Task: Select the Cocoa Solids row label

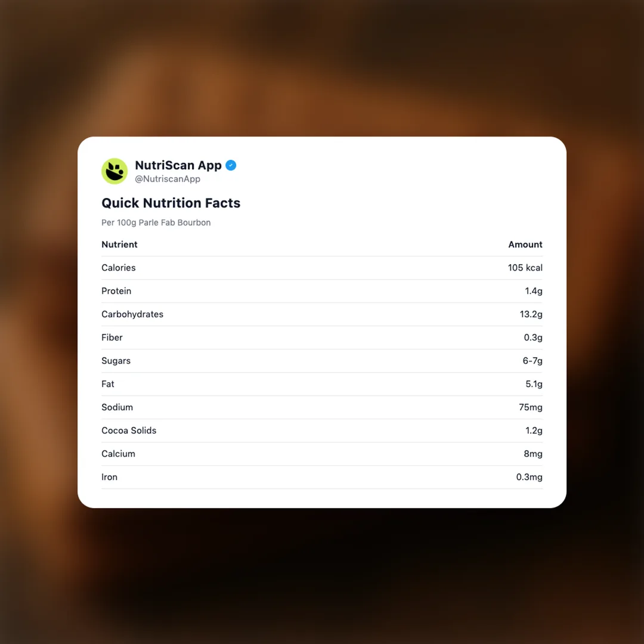Action: point(129,431)
